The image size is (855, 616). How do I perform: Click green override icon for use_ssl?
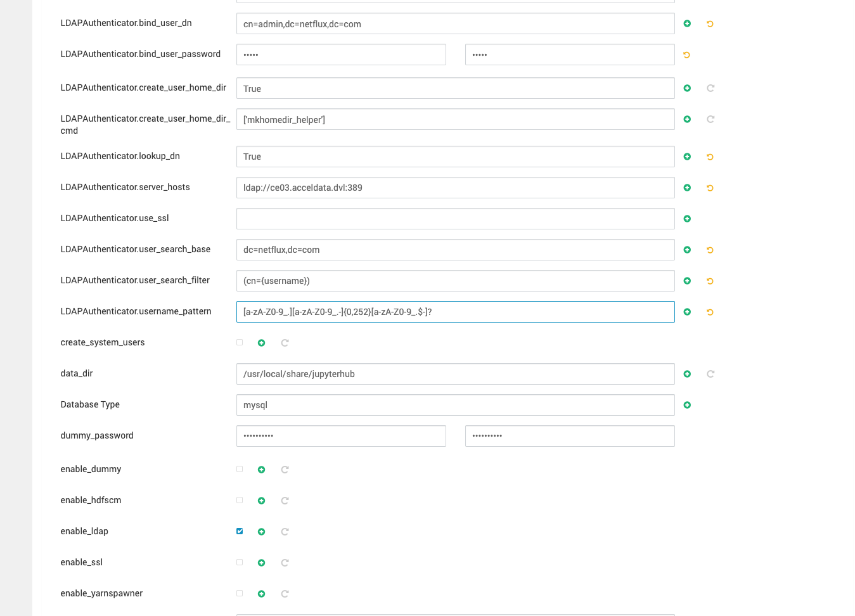coord(687,219)
